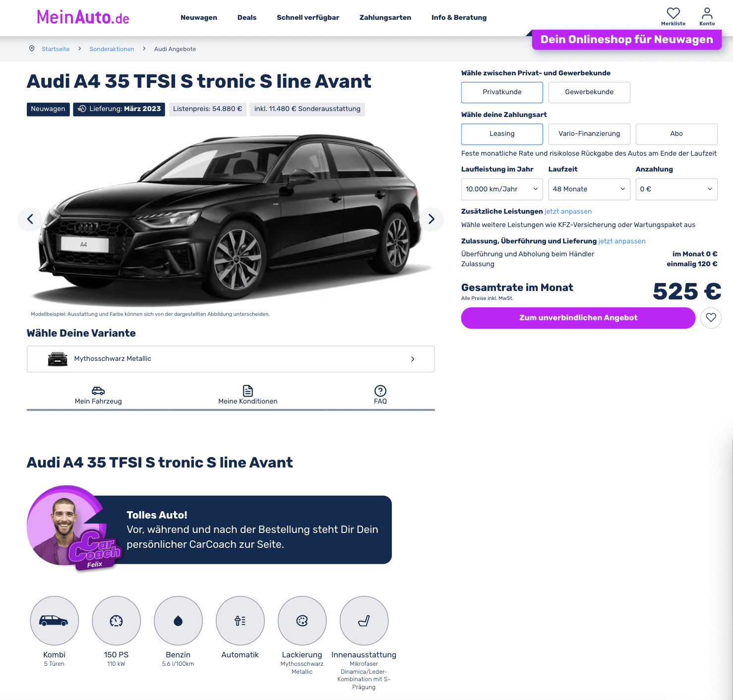Click the 150 PS speedometer icon
Image resolution: width=733 pixels, height=700 pixels.
coord(117,621)
